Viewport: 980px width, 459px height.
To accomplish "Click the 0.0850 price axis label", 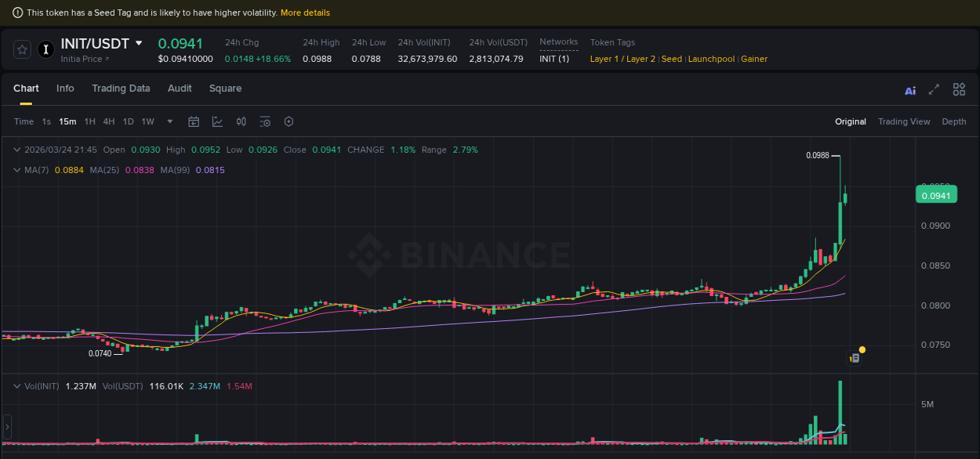I will point(936,266).
